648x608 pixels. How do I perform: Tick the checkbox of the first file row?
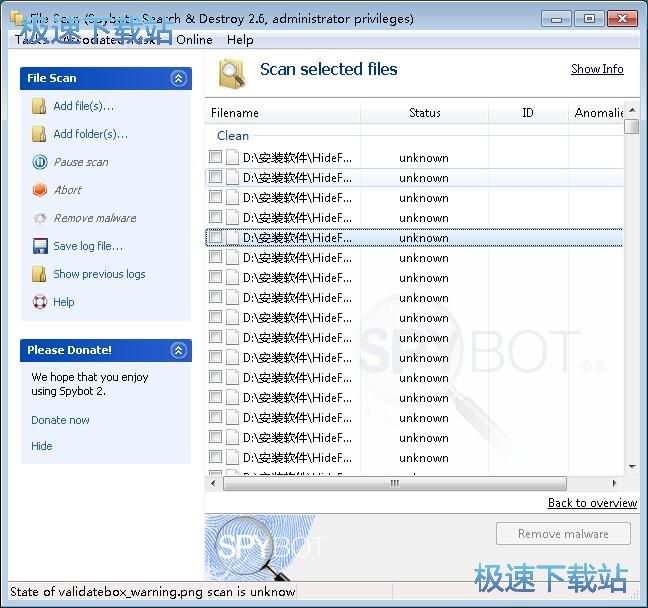215,157
